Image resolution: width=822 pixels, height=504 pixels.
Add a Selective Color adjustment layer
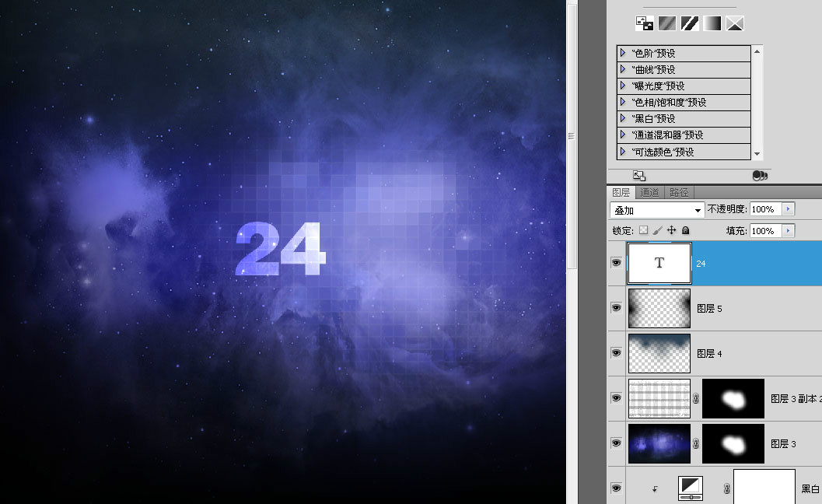pos(734,23)
